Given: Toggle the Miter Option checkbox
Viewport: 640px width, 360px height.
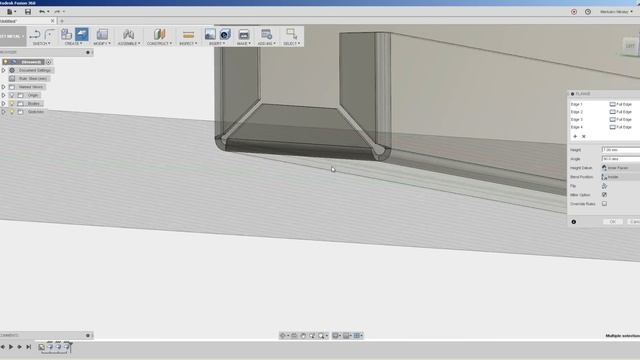Looking at the screenshot, I should [604, 195].
